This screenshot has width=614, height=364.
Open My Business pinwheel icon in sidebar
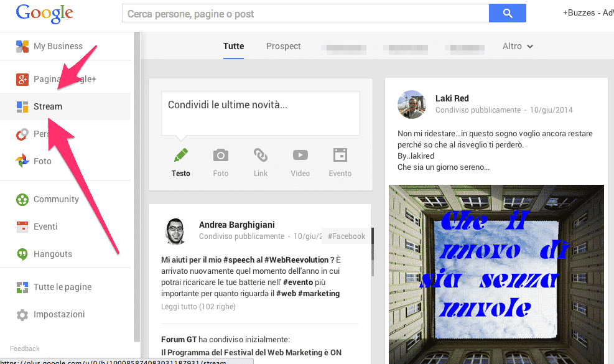(x=22, y=46)
